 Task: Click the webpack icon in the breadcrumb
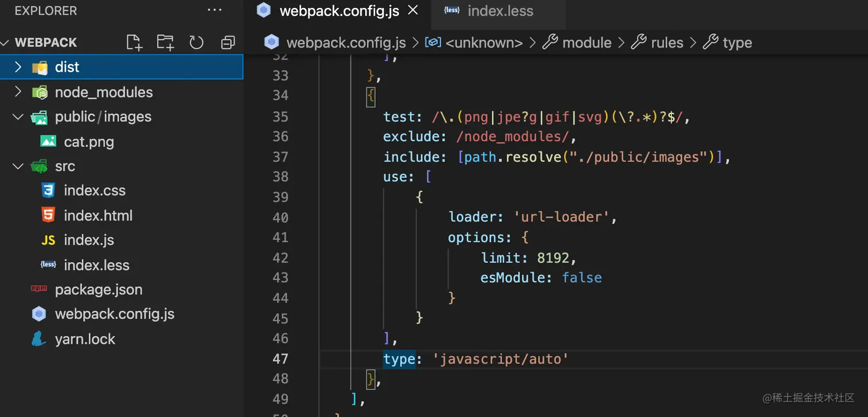[x=272, y=42]
